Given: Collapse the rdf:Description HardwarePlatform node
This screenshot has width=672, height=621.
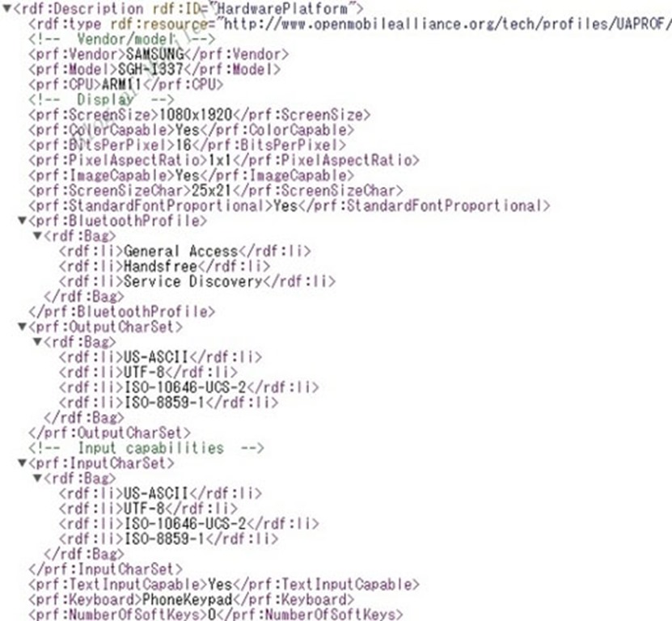Looking at the screenshot, I should point(6,8).
